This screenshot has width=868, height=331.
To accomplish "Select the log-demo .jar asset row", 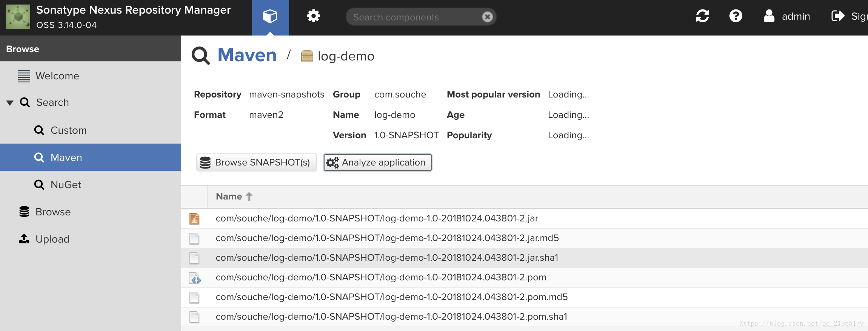I will [x=525, y=218].
